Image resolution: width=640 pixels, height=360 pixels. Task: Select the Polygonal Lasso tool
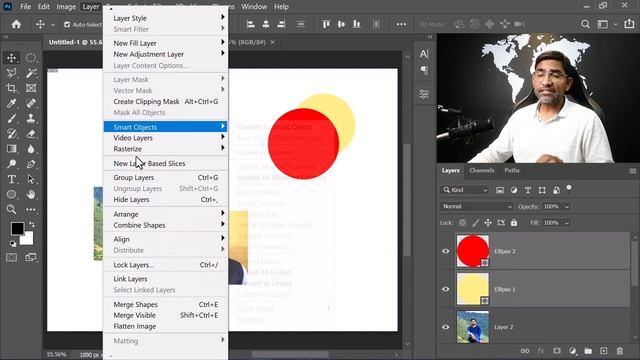tap(11, 73)
